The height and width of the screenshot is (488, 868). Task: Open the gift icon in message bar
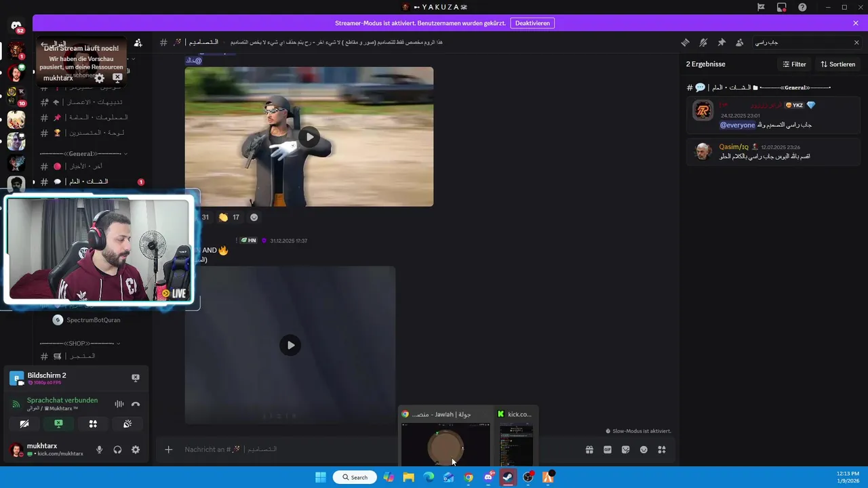coord(589,449)
